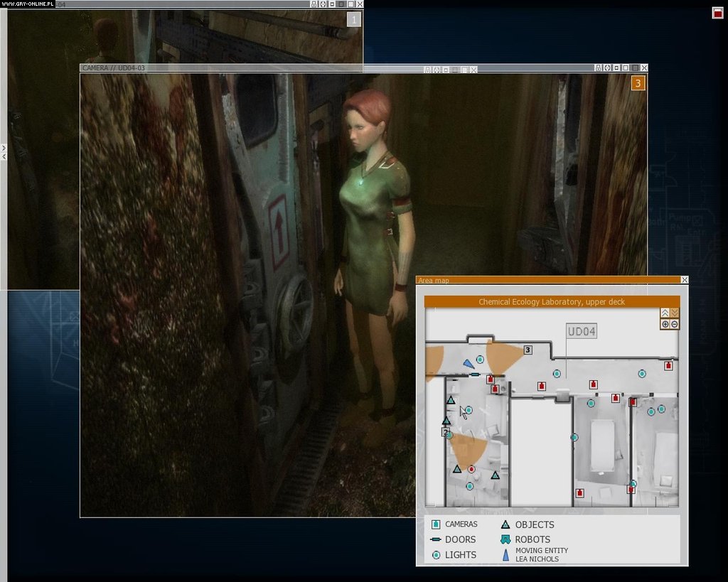Click the red recording indicator at top right
Screen dimensions: 728x582
click(718, 12)
